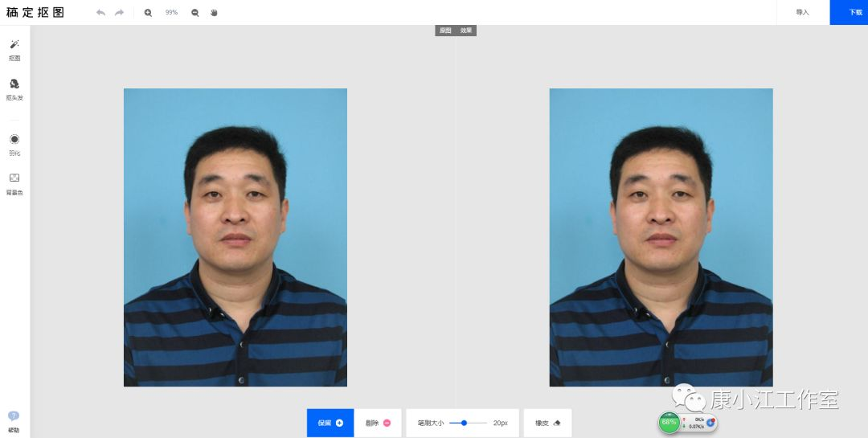The image size is (868, 438).
Task: Select the 抠图 magic wand tool
Action: point(14,48)
